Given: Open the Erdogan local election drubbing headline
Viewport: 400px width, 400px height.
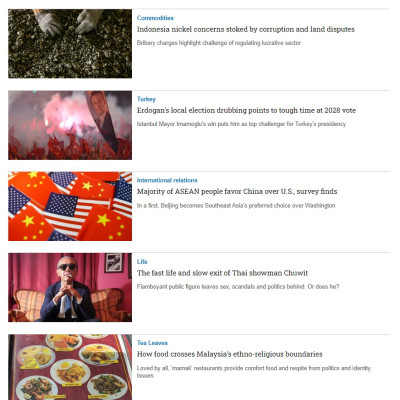Looking at the screenshot, I should [x=246, y=111].
